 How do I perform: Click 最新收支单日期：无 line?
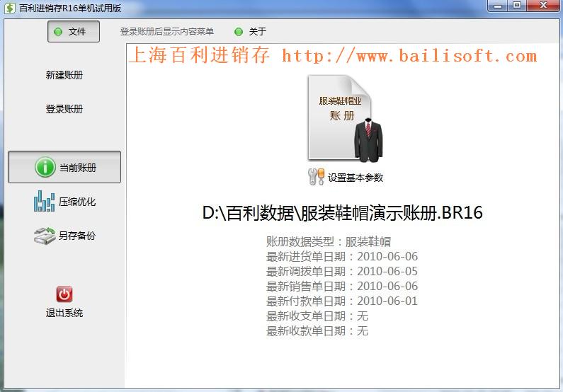[317, 316]
